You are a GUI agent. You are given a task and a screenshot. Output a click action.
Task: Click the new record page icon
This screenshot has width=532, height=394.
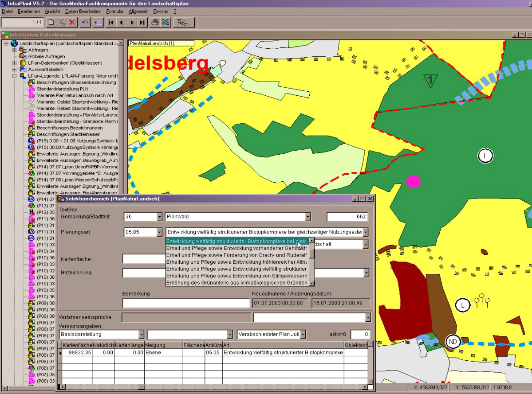coord(51,22)
